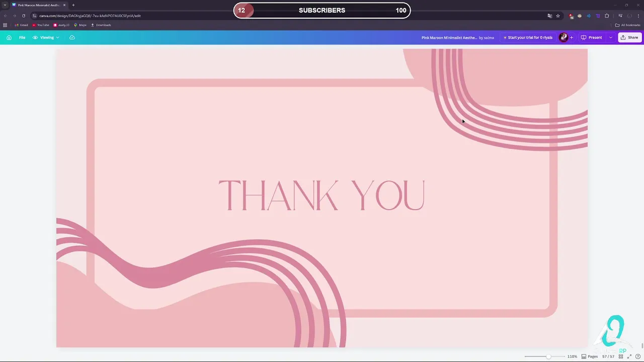Click the site information icon in address bar
Viewport: 644px width, 362px height.
click(x=35, y=16)
